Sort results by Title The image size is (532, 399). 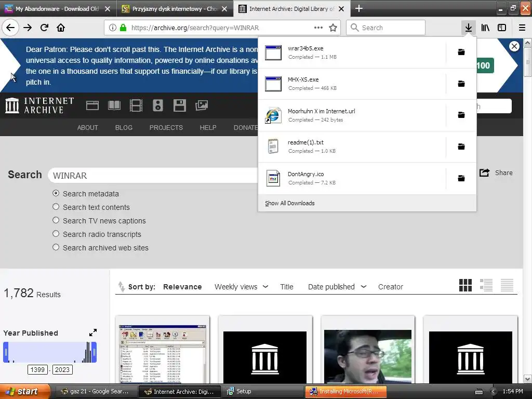[287, 287]
